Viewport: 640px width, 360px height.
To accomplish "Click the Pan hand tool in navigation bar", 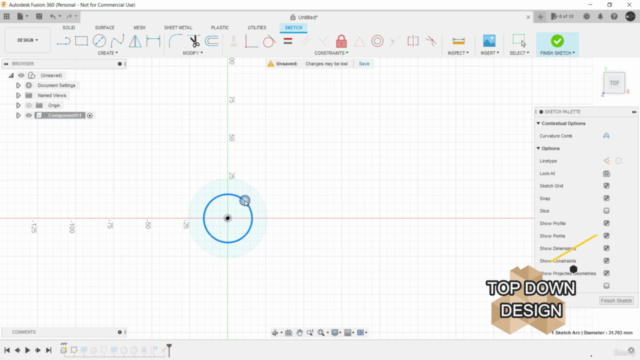I will pyautogui.click(x=299, y=333).
